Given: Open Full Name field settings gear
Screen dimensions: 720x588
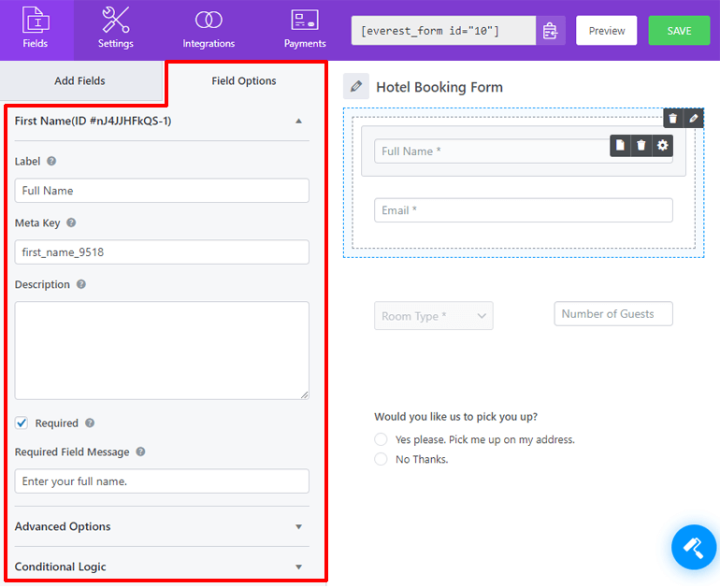Looking at the screenshot, I should 662,146.
